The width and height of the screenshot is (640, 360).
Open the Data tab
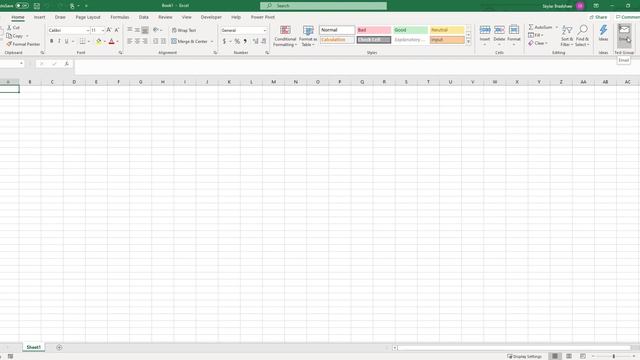point(144,17)
